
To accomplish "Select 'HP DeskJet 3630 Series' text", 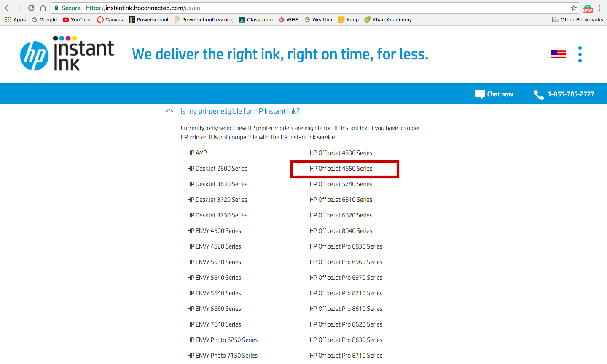I will pos(218,184).
